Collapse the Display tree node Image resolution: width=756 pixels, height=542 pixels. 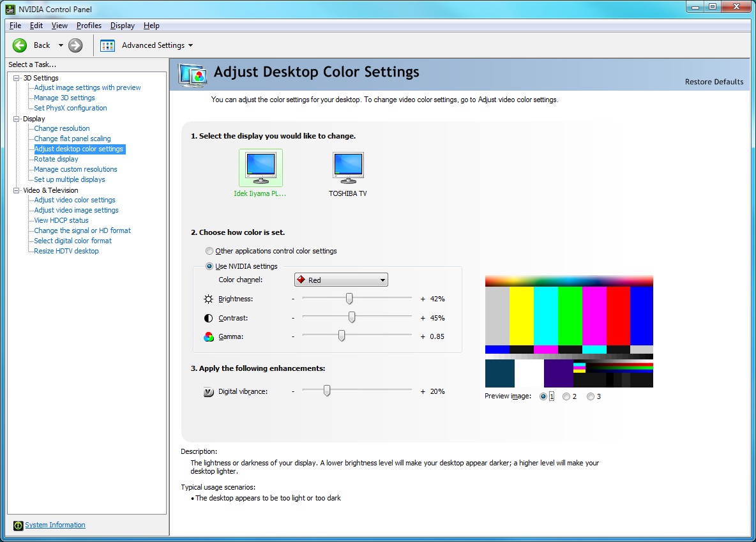(17, 119)
